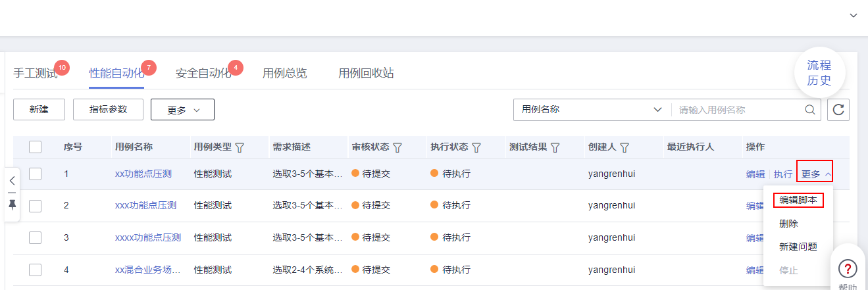Open the xx功能点压测 test case link
The width and height of the screenshot is (868, 290).
point(143,174)
